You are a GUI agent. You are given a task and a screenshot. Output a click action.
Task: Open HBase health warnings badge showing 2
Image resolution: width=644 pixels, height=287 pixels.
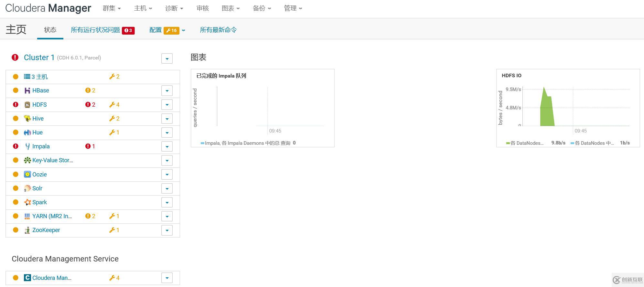pos(90,90)
